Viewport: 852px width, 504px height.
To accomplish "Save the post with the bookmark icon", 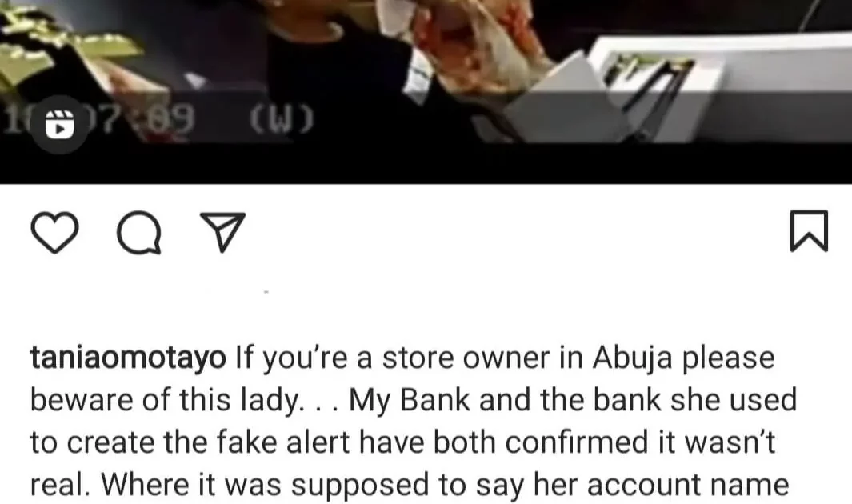I will (x=809, y=231).
